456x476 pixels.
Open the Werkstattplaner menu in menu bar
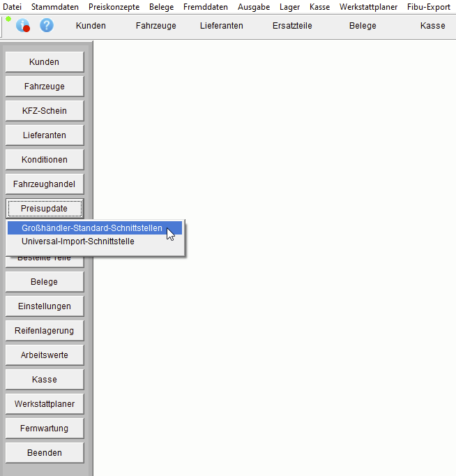point(368,7)
